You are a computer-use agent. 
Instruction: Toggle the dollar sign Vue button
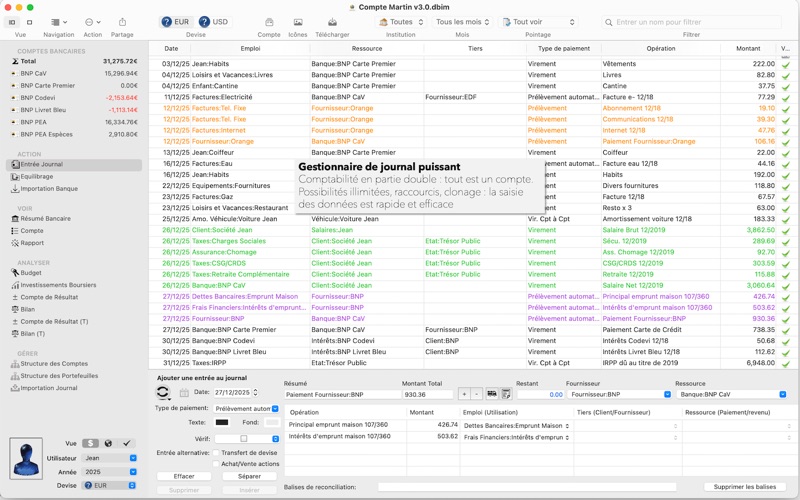pyautogui.click(x=90, y=443)
